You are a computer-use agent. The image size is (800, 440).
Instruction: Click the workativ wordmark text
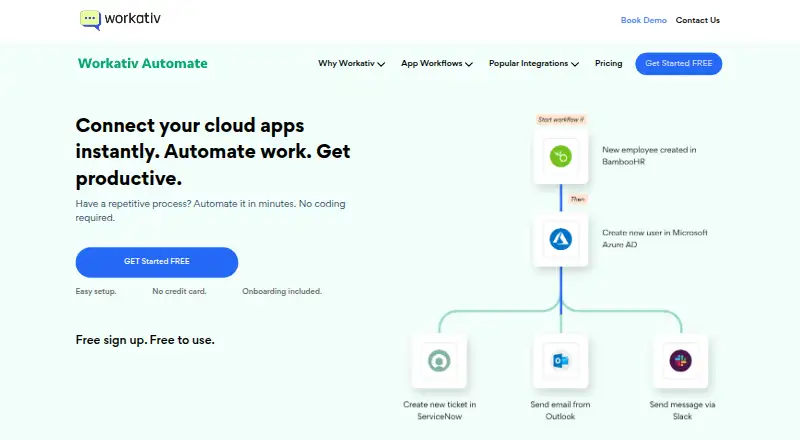(x=133, y=18)
